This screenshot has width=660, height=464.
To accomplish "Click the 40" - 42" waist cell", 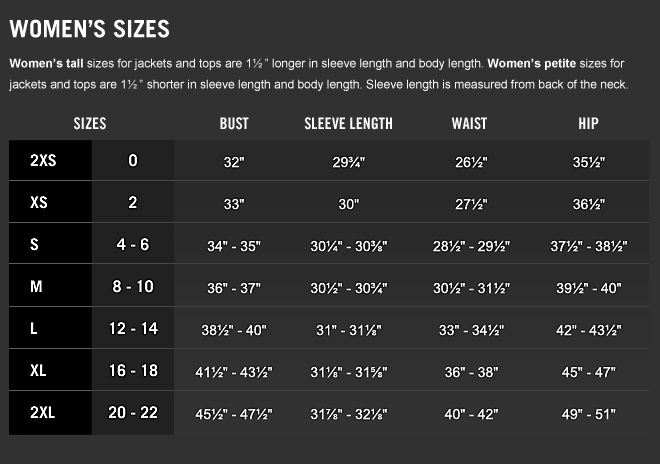I will 469,414.
